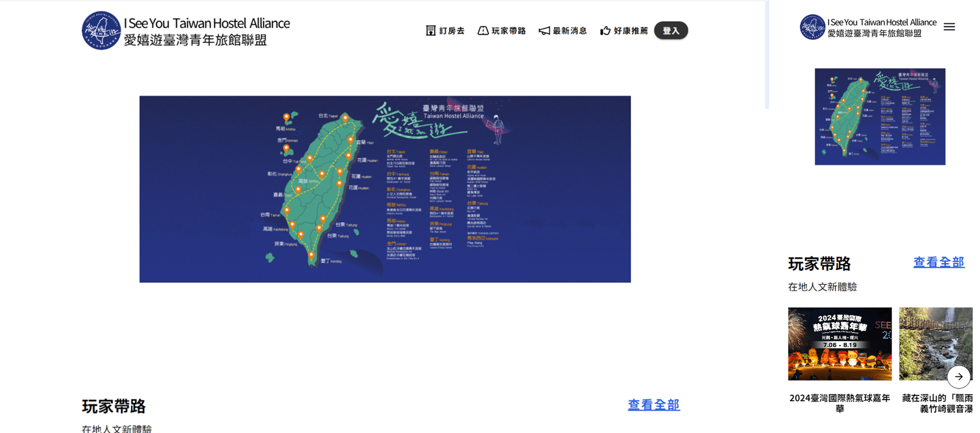Click the desktop 玩家帶路 section heading
Image resolution: width=980 pixels, height=433 pixels.
114,406
